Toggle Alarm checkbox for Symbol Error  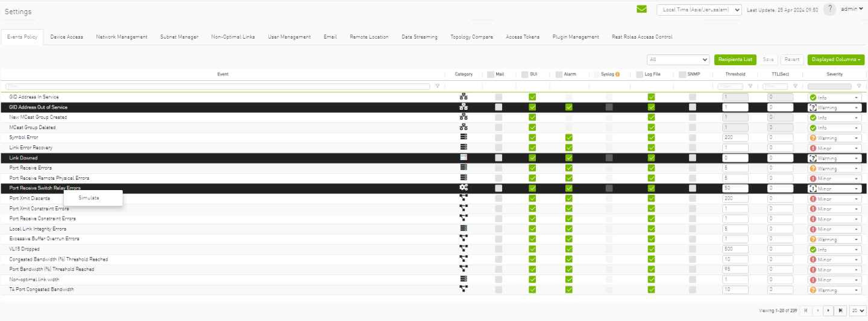pyautogui.click(x=569, y=138)
